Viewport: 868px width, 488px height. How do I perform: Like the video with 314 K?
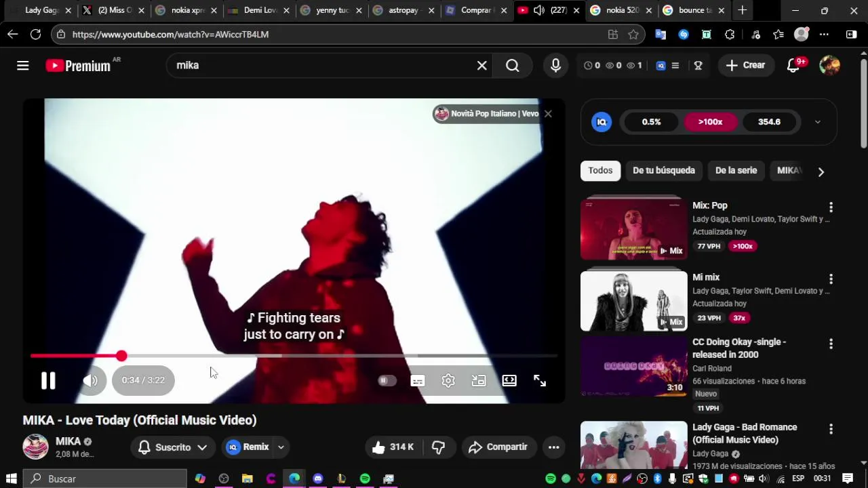pos(393,447)
